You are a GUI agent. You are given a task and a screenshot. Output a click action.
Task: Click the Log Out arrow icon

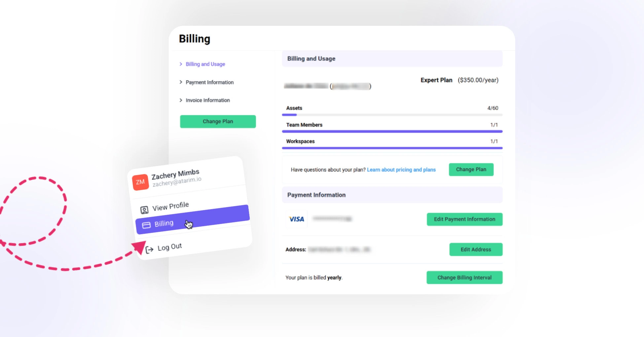[149, 250]
